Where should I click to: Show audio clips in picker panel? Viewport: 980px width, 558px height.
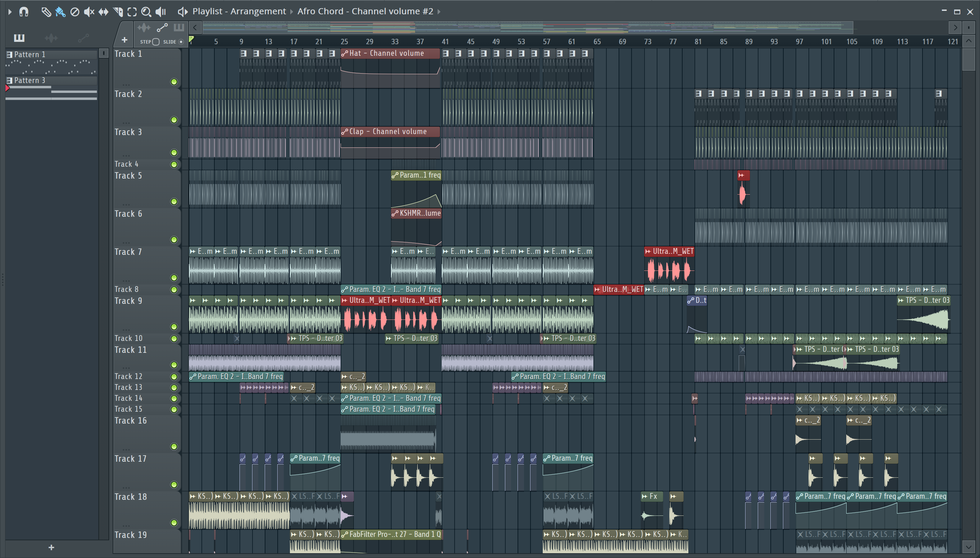tap(51, 37)
